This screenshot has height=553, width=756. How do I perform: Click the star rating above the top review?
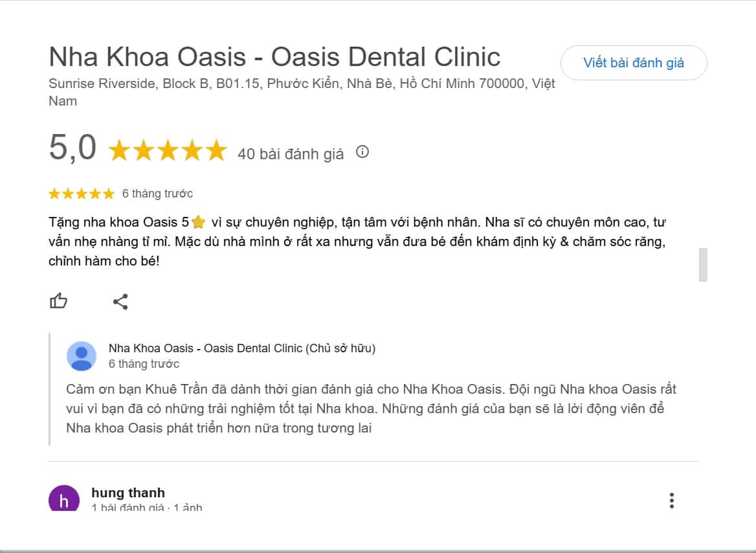pos(81,193)
